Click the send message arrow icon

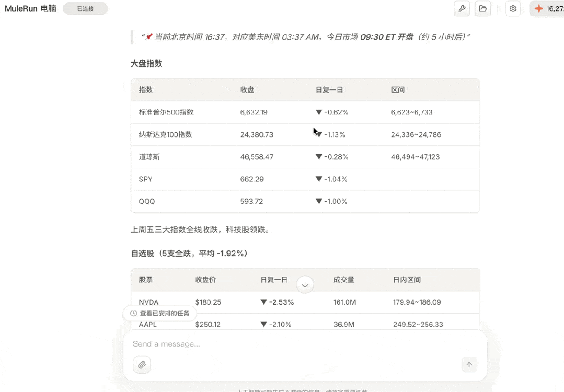[x=469, y=364]
